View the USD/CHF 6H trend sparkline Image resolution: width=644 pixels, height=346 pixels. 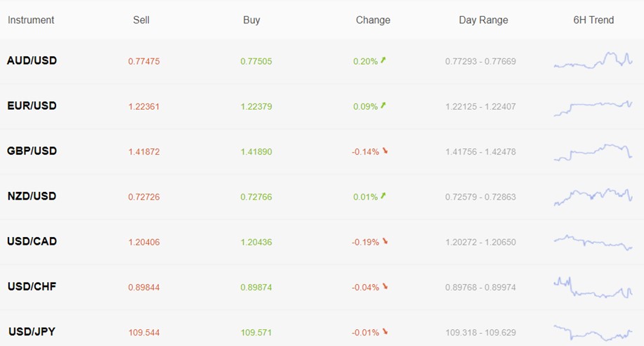[593, 288]
